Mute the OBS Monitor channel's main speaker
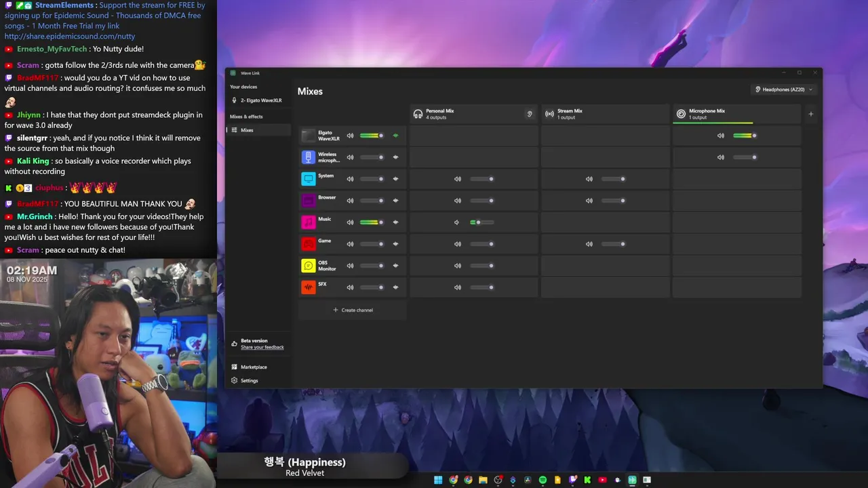The image size is (868, 488). click(x=350, y=266)
